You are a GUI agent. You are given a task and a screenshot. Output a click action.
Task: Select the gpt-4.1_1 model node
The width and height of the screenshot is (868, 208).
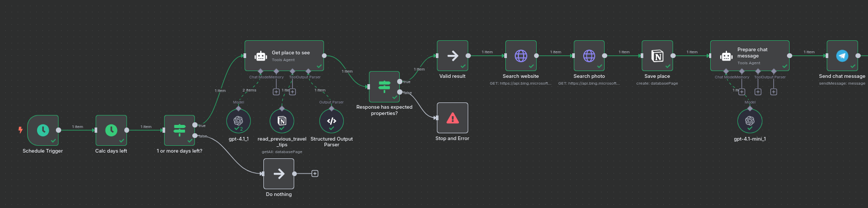pyautogui.click(x=238, y=121)
